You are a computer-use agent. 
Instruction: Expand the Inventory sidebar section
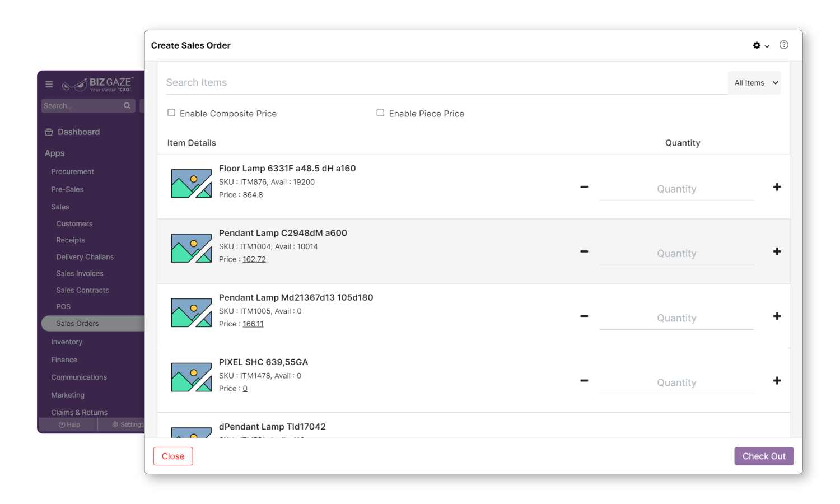pos(67,342)
